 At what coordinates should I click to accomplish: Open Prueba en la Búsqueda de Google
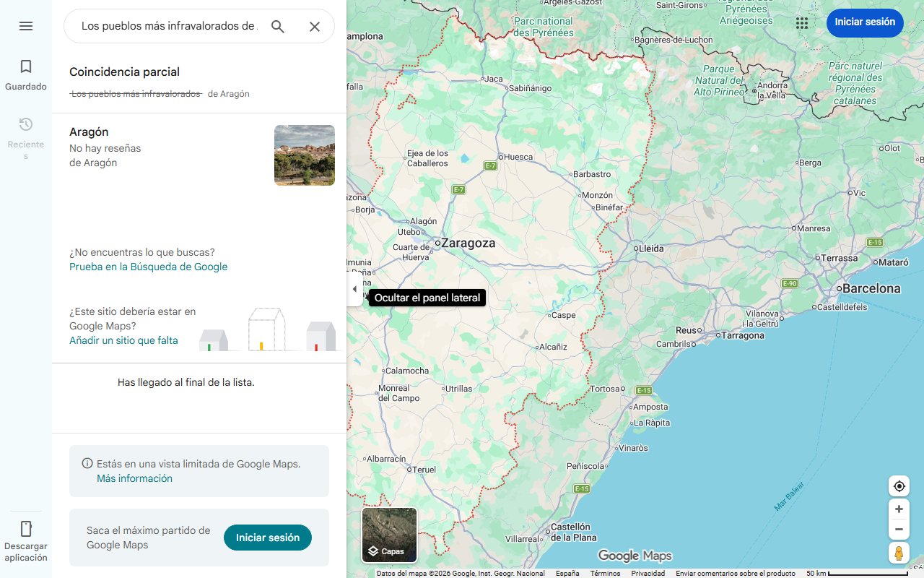pos(148,267)
